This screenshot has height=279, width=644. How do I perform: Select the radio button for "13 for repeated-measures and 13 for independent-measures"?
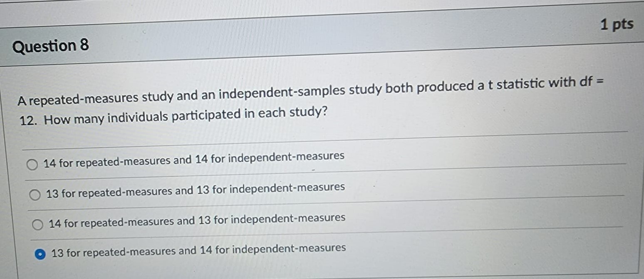pyautogui.click(x=35, y=195)
